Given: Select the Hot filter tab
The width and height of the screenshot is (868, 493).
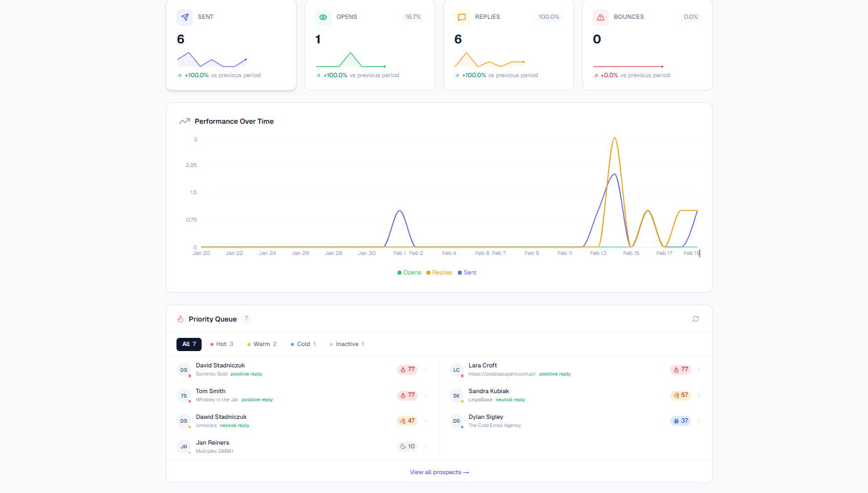Looking at the screenshot, I should [x=221, y=344].
